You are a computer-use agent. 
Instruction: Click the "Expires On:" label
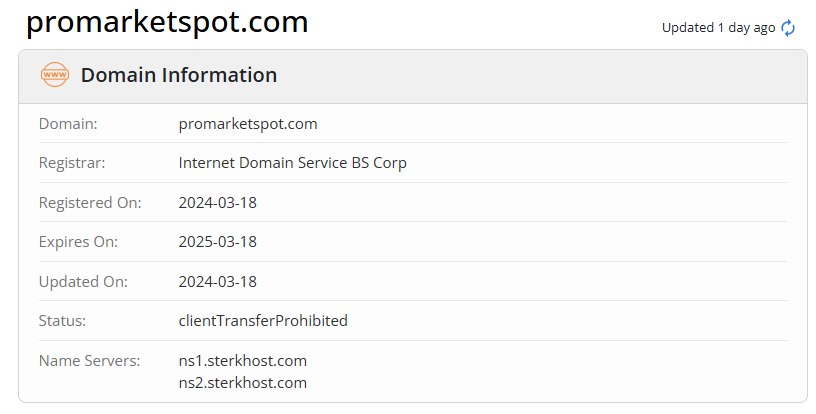[x=78, y=242]
